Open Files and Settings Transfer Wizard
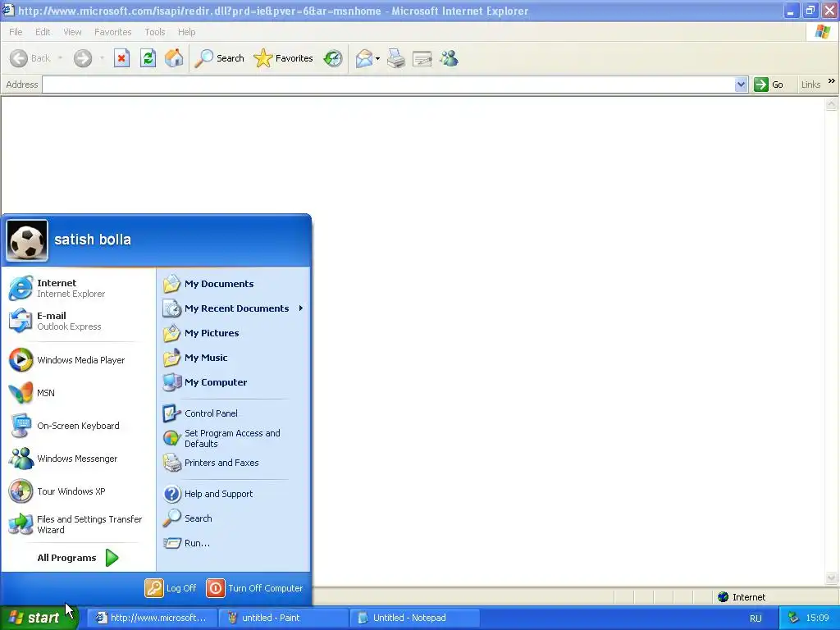This screenshot has height=630, width=840. (x=78, y=524)
